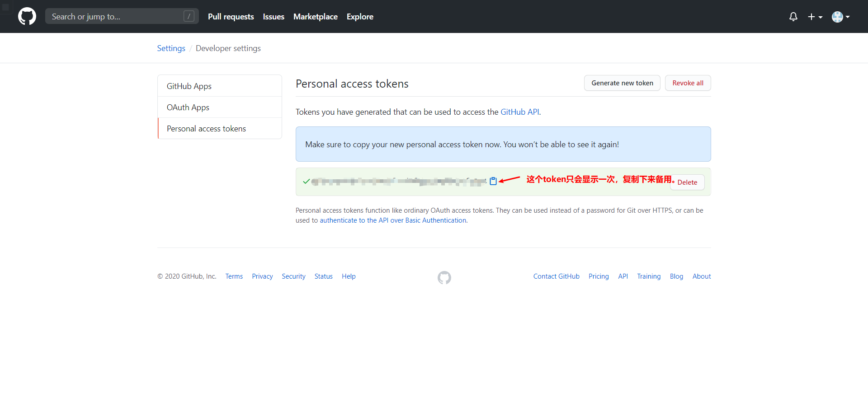Copy token with the clipboard icon
Image resolution: width=868 pixels, height=406 pixels.
[493, 181]
